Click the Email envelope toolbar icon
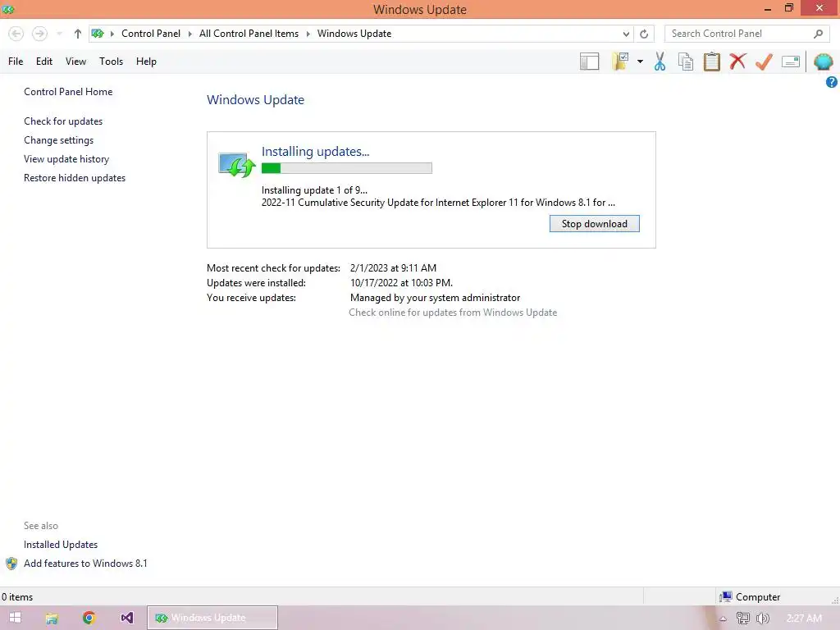This screenshot has height=630, width=840. (x=790, y=62)
